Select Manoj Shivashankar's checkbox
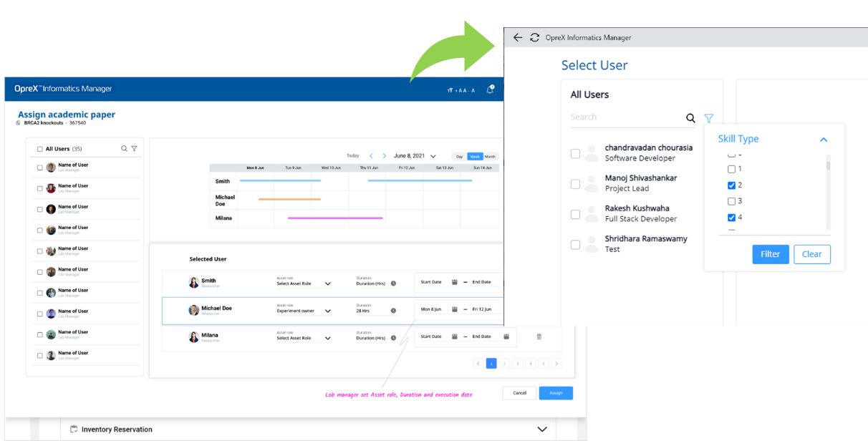 [x=575, y=184]
